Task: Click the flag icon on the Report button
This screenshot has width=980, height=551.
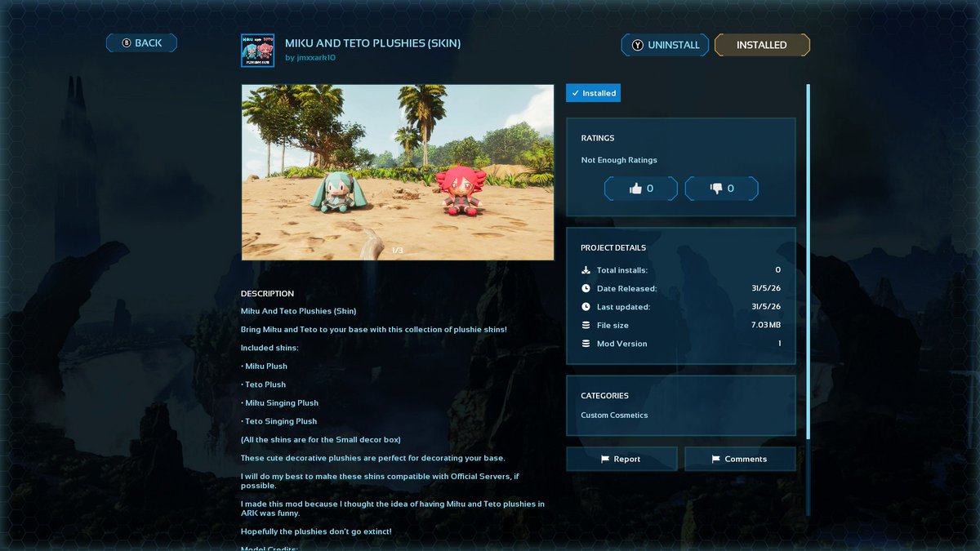Action: coord(605,459)
